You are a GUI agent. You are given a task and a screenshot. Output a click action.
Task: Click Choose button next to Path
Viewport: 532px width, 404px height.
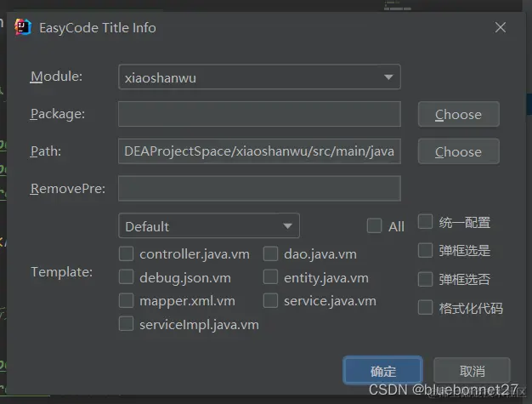pos(458,151)
